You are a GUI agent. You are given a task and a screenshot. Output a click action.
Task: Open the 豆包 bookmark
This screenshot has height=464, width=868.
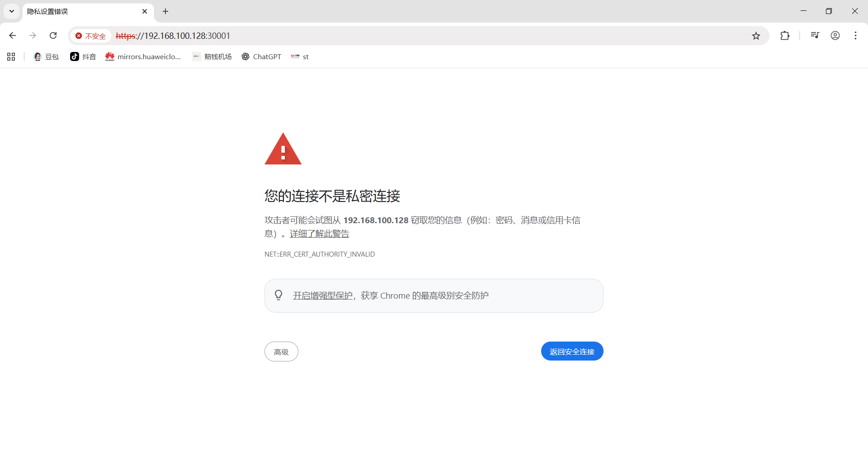tap(46, 56)
